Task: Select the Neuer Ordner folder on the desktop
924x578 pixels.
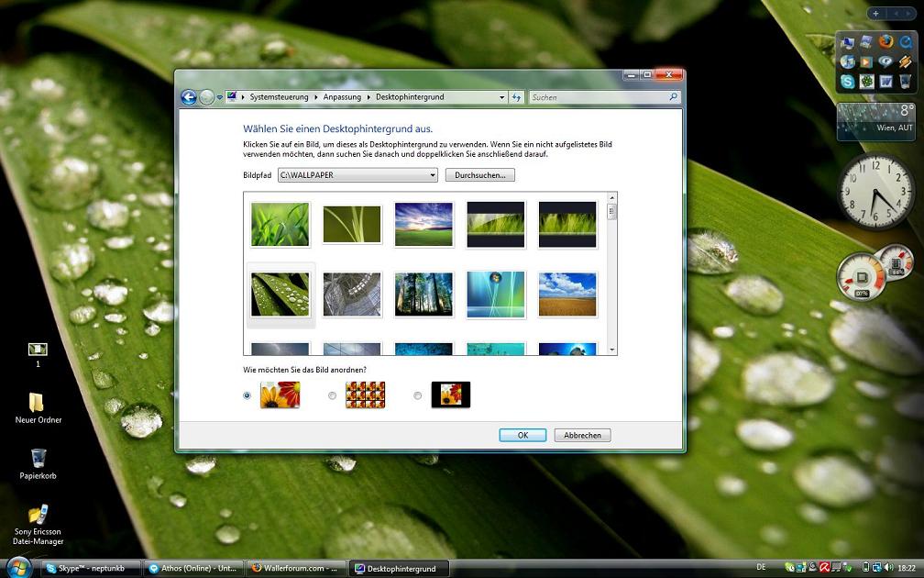Action: click(37, 403)
